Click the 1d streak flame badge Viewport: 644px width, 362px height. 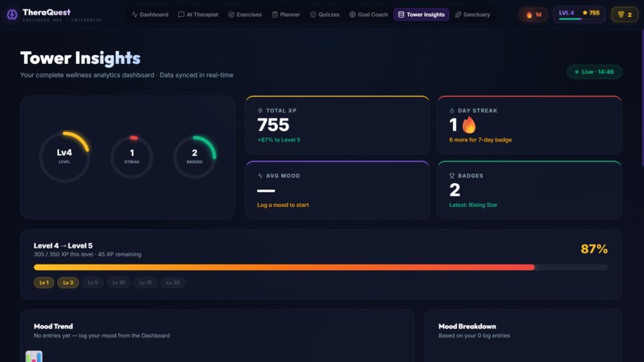(533, 15)
